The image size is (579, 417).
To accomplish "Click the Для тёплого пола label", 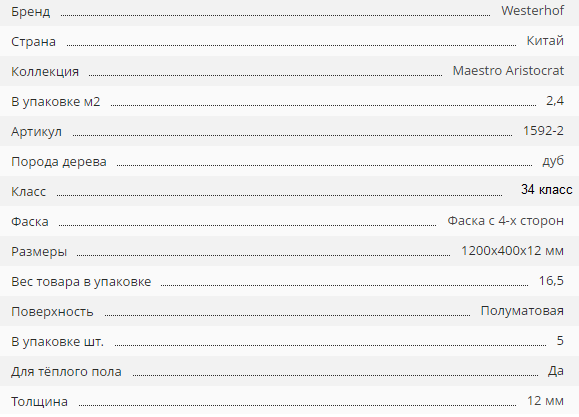I will [x=66, y=372].
